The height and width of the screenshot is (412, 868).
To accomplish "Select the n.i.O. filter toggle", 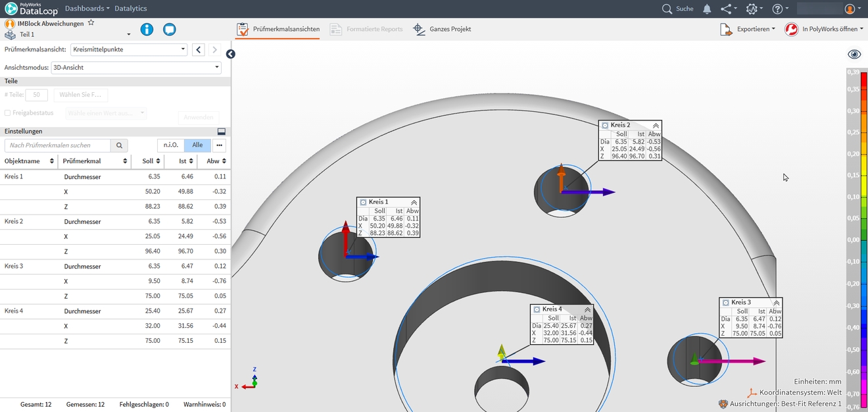I will click(170, 145).
